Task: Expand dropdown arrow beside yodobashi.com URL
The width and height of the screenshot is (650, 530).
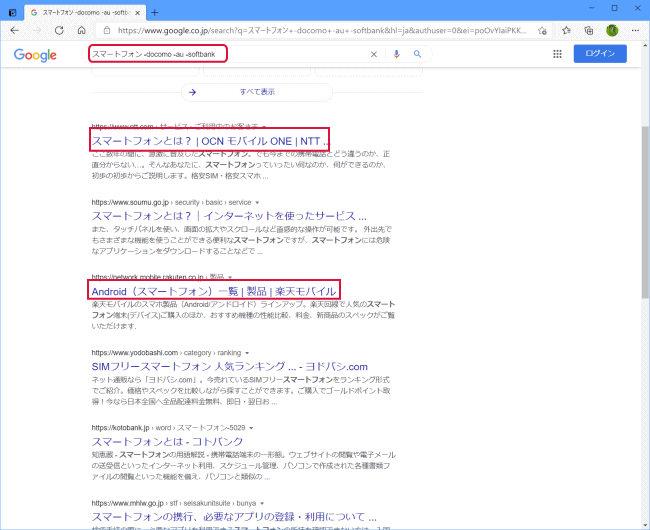Action: [247, 353]
